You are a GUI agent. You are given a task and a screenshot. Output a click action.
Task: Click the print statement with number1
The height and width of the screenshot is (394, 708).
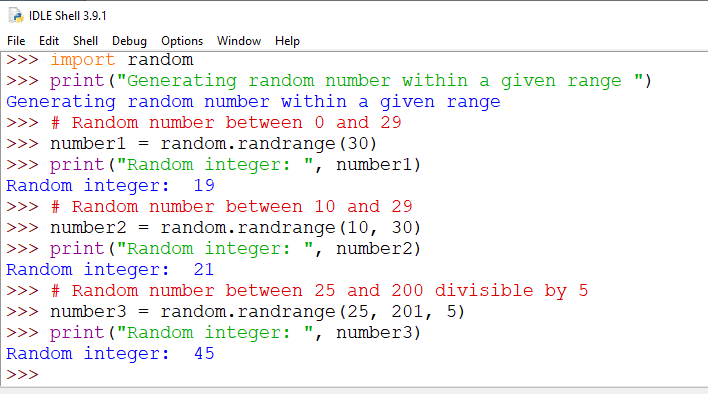235,165
